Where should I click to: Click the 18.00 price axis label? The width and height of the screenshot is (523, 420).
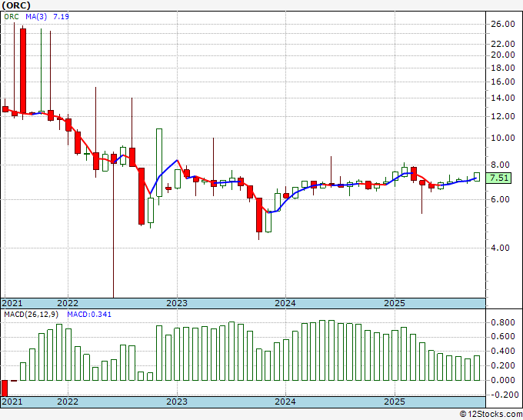[503, 68]
